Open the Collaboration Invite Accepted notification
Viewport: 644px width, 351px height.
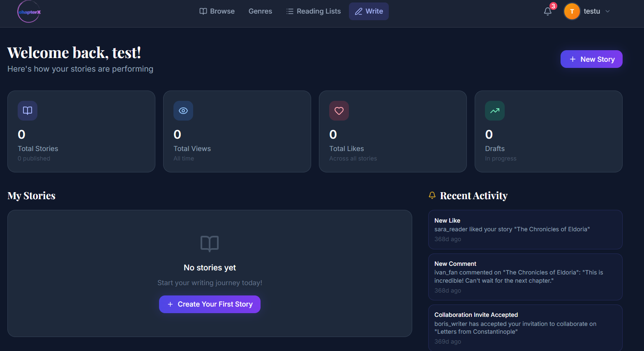(x=525, y=328)
